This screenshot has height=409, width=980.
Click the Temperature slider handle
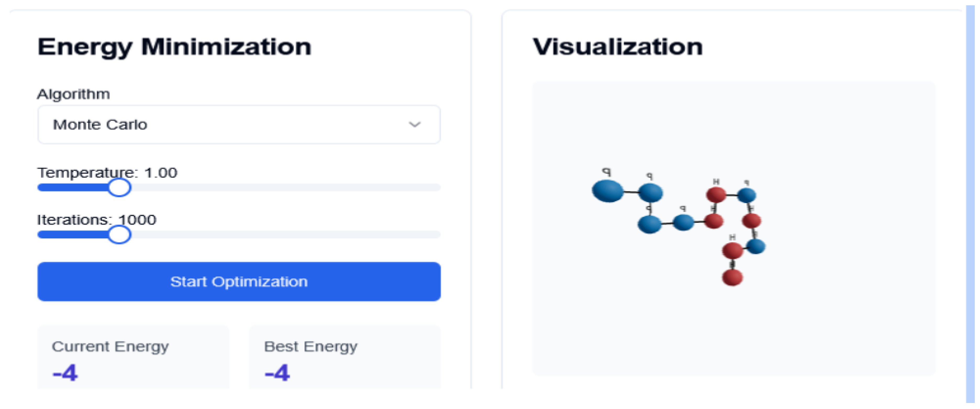coord(119,187)
